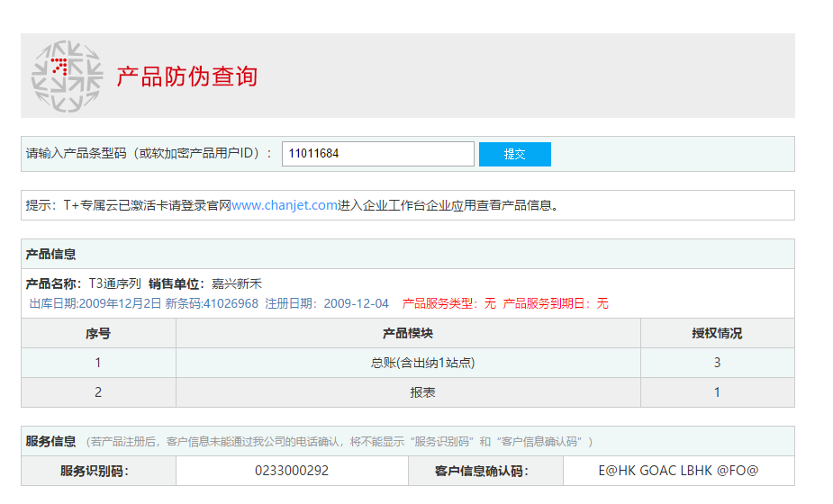This screenshot has width=833, height=504.
Task: Select the service ID 0233000292
Action: pos(292,471)
